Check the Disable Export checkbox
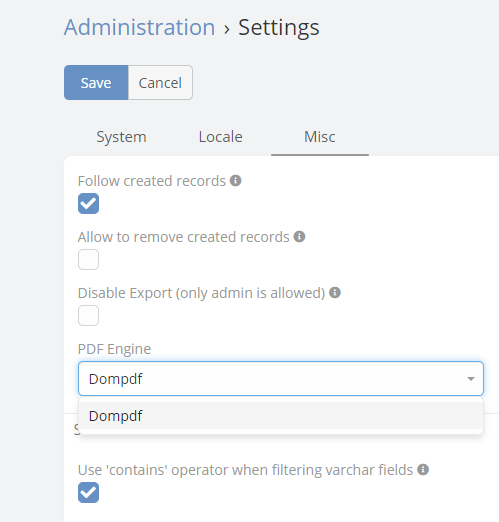499x522 pixels. point(88,315)
